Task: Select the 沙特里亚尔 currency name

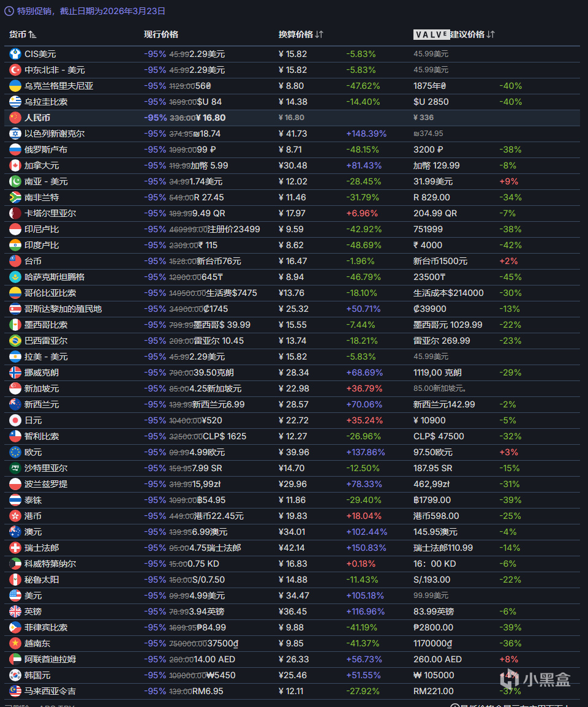Action: 46,468
